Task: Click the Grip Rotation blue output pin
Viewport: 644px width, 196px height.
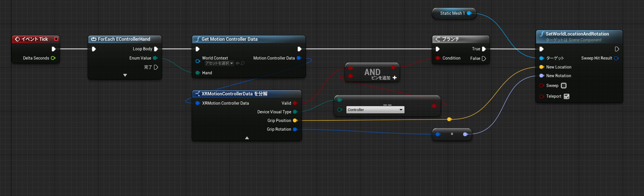Action: tap(295, 129)
